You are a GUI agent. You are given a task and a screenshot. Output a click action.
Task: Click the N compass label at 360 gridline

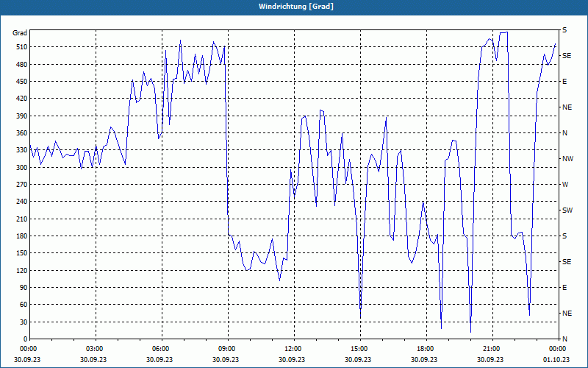pyautogui.click(x=564, y=133)
